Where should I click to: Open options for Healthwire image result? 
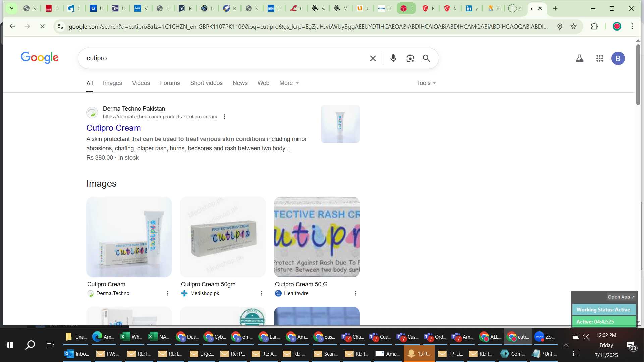(355, 293)
